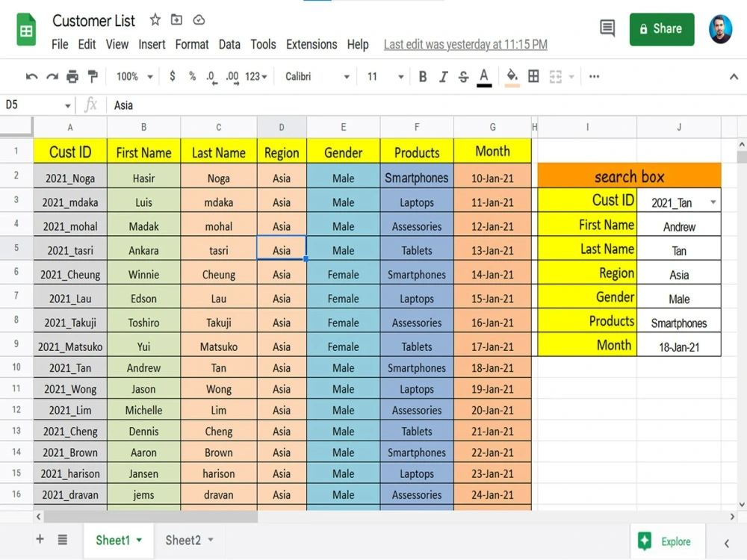Open the Data menu
This screenshot has height=560, width=747.
click(229, 44)
